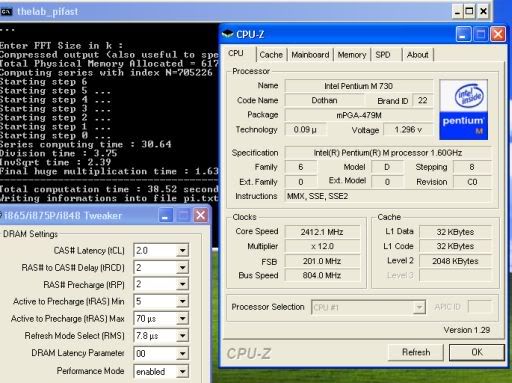The image size is (512, 383).
Task: Click the Instructions field 'MMX, SSE, SSE2'
Action: click(x=388, y=196)
